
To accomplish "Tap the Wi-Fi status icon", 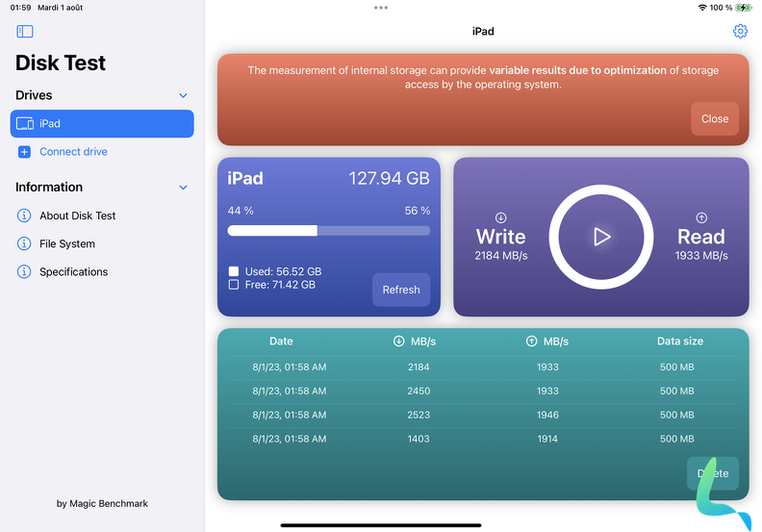I will [x=701, y=8].
